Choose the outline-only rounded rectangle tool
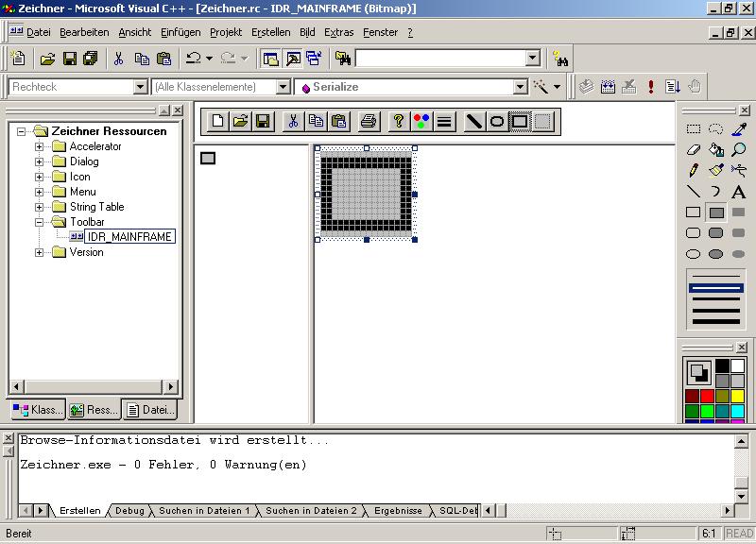The image size is (756, 544). (694, 233)
